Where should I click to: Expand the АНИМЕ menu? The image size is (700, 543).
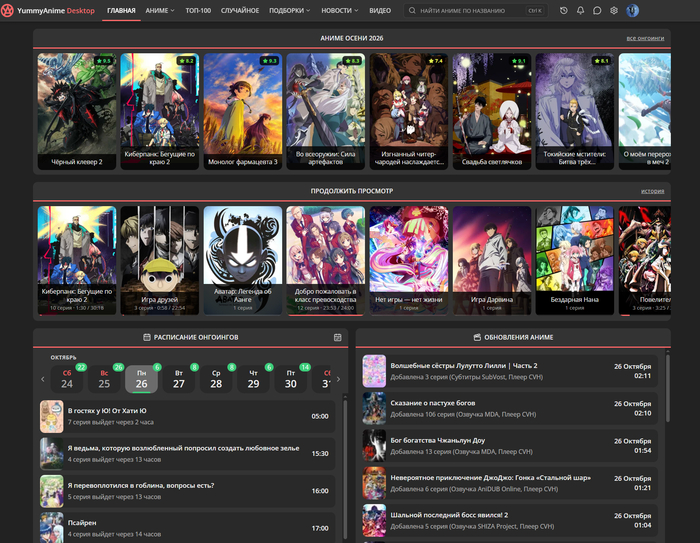pyautogui.click(x=160, y=10)
